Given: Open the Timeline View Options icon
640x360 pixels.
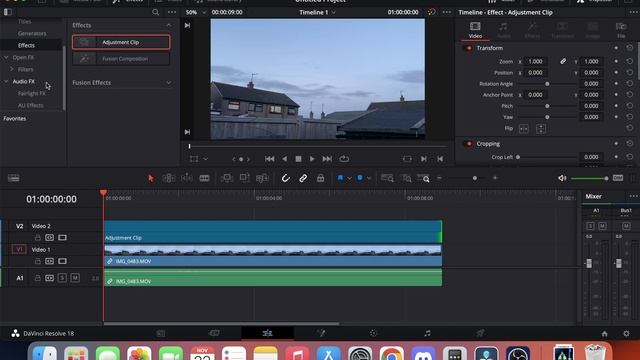Looking at the screenshot, I should coord(13,178).
